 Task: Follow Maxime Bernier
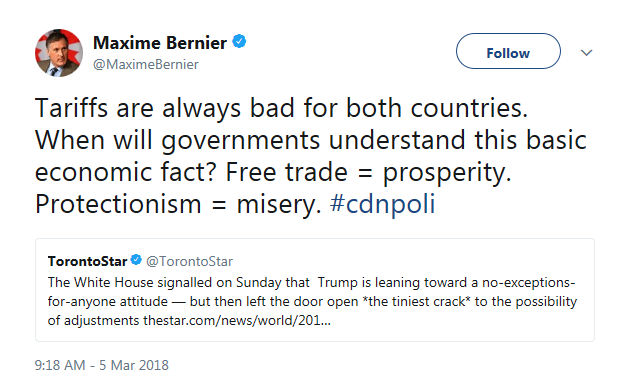[x=508, y=51]
